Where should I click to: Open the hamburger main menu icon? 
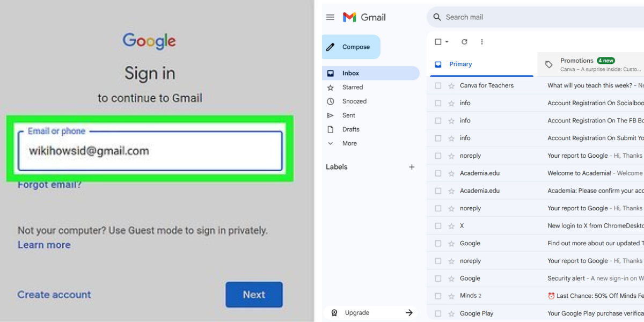pos(330,17)
